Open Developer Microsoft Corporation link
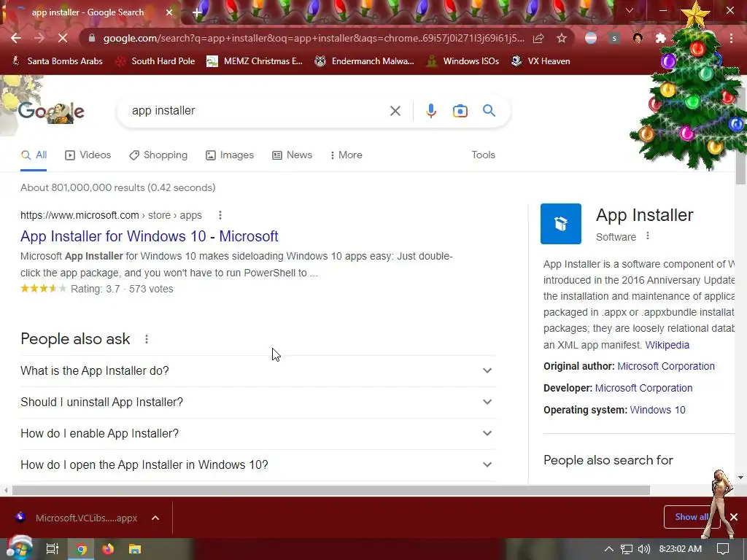Screen dimensions: 747x560 coord(643,388)
